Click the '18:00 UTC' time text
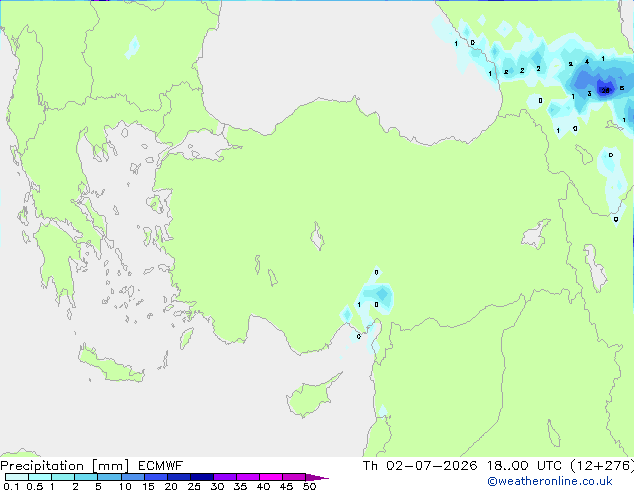This screenshot has width=634, height=490. click(524, 466)
